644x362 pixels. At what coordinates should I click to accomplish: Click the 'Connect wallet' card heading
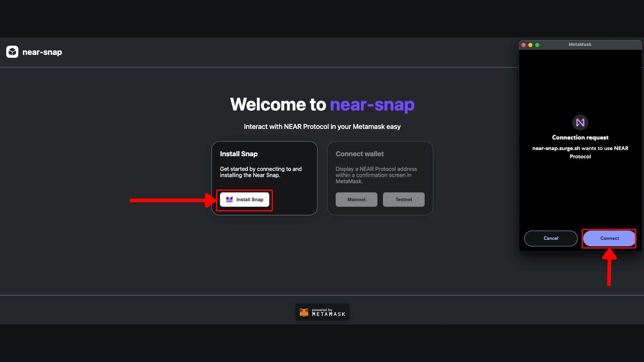pos(359,154)
